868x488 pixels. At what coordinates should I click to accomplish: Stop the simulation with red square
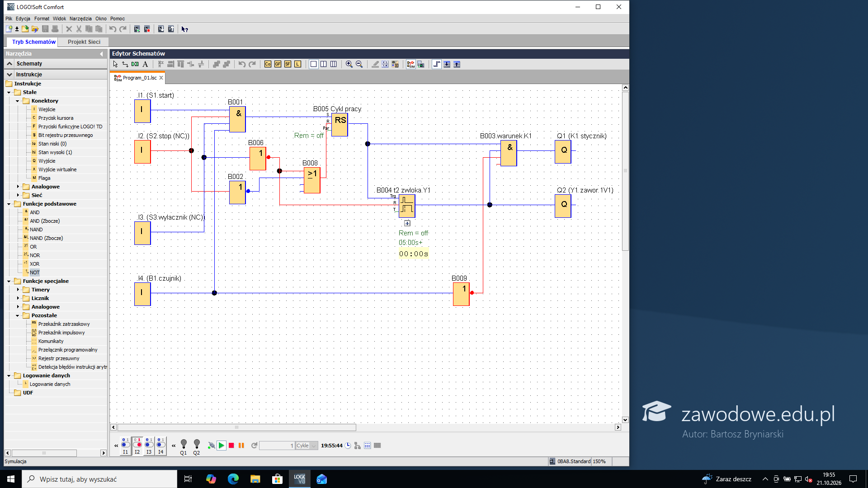pos(231,446)
